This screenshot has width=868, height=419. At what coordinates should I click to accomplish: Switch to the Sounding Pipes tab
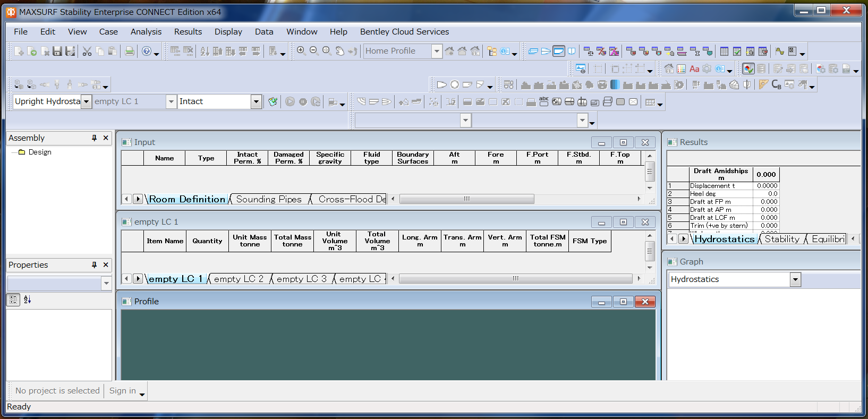(269, 199)
